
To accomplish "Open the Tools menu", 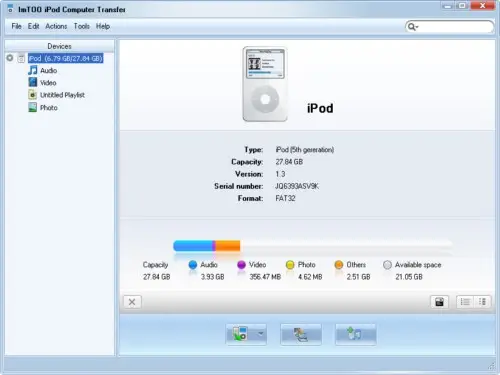I will [x=82, y=26].
